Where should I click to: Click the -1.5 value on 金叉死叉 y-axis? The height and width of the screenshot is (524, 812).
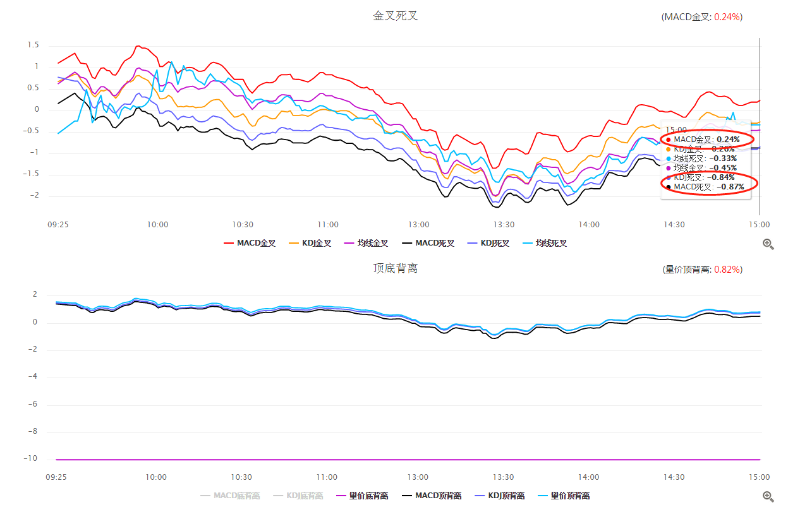[x=30, y=174]
